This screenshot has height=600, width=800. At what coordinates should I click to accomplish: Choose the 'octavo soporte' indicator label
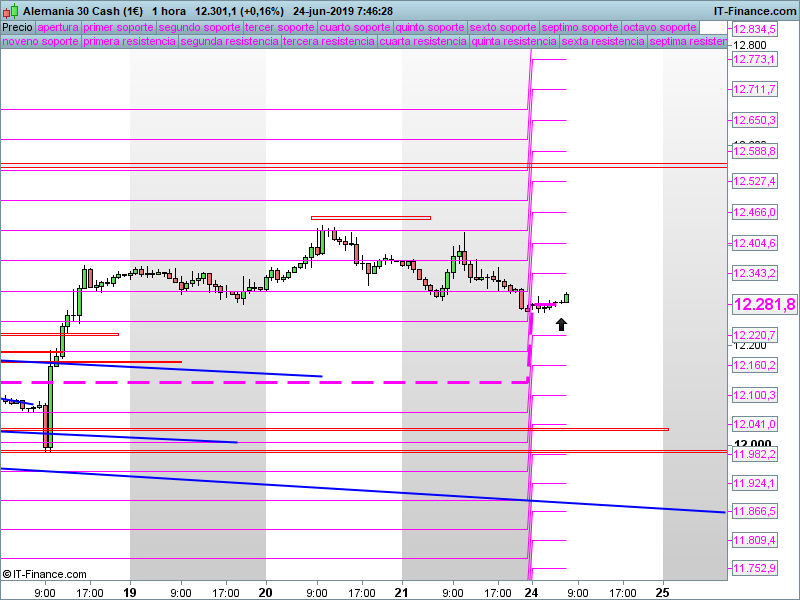click(659, 27)
